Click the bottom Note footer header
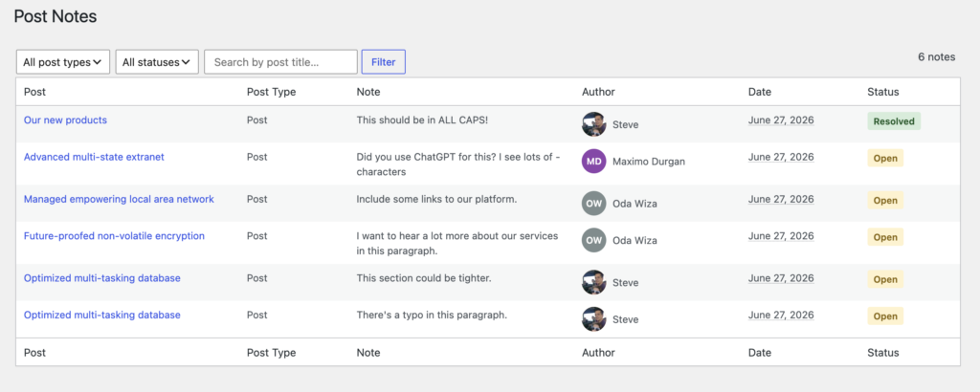The width and height of the screenshot is (980, 392). pos(368,353)
